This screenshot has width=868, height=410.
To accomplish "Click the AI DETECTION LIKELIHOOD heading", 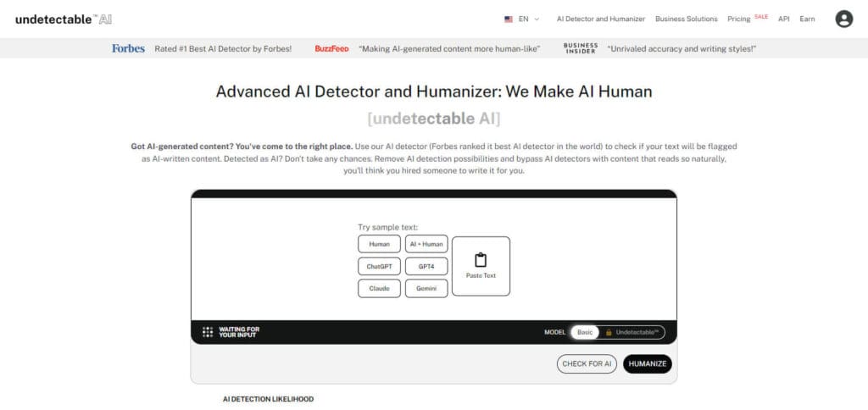I will (268, 399).
